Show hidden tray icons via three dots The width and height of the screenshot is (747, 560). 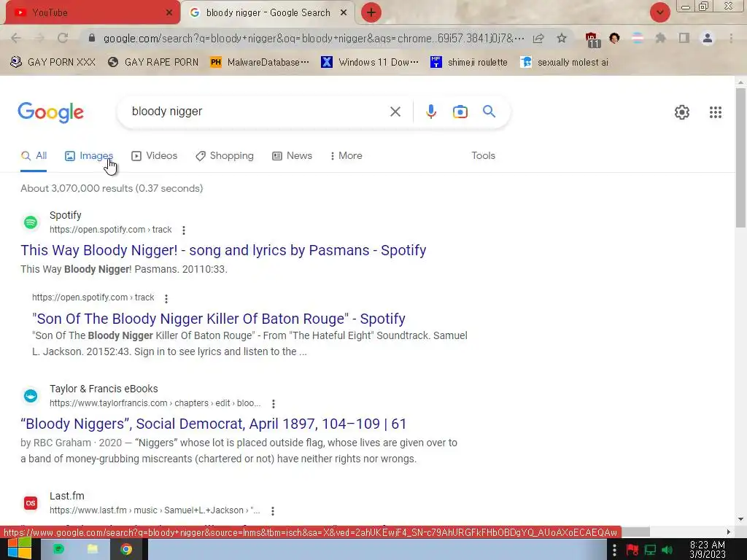click(x=614, y=550)
